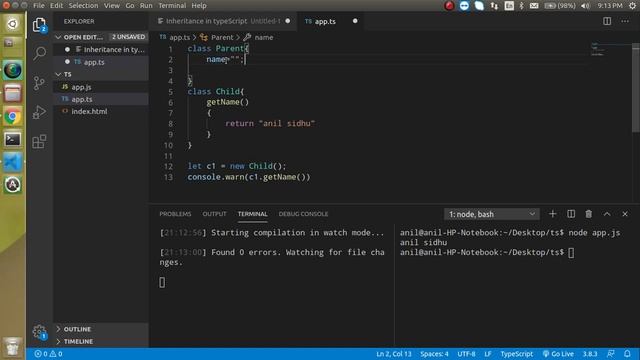Open the Software Updater dock icon

point(13,185)
